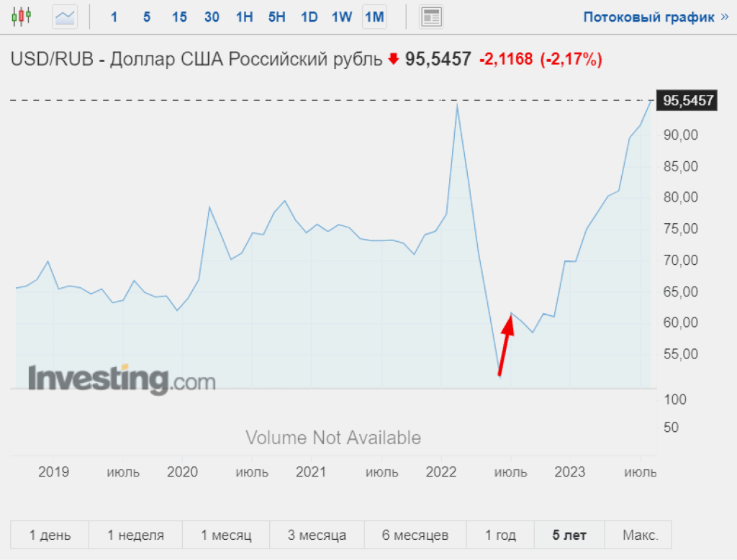
Task: Select the 5-minute interval
Action: click(x=147, y=17)
